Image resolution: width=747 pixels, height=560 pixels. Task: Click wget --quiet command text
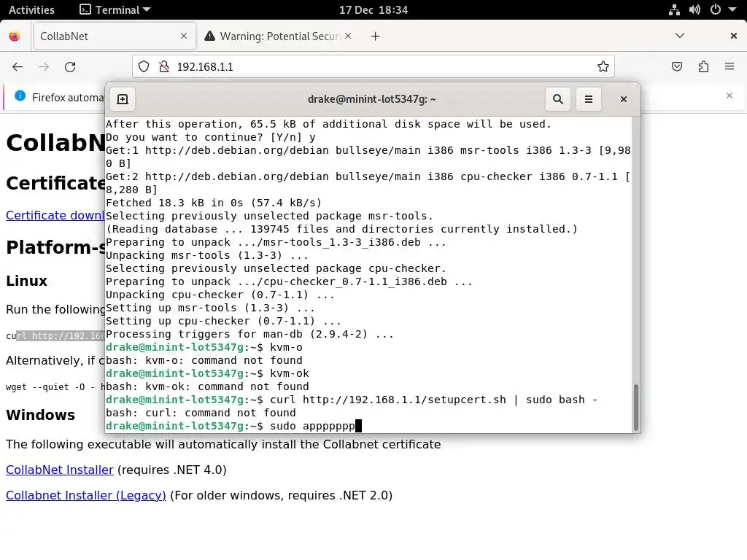tap(55, 386)
